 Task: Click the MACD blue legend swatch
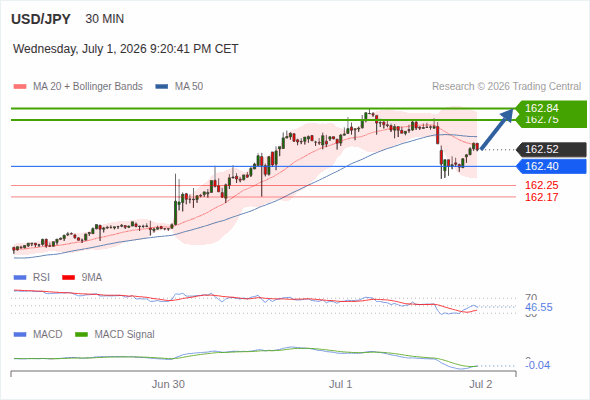coord(20,335)
